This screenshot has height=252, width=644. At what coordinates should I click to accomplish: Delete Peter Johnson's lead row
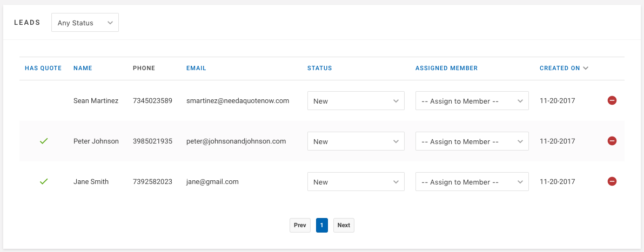[x=612, y=141]
